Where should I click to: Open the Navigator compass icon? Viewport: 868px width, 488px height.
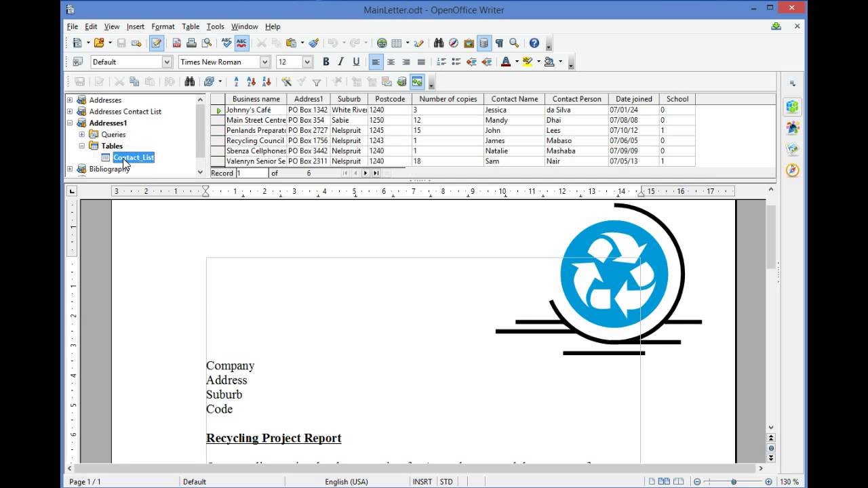click(x=454, y=43)
